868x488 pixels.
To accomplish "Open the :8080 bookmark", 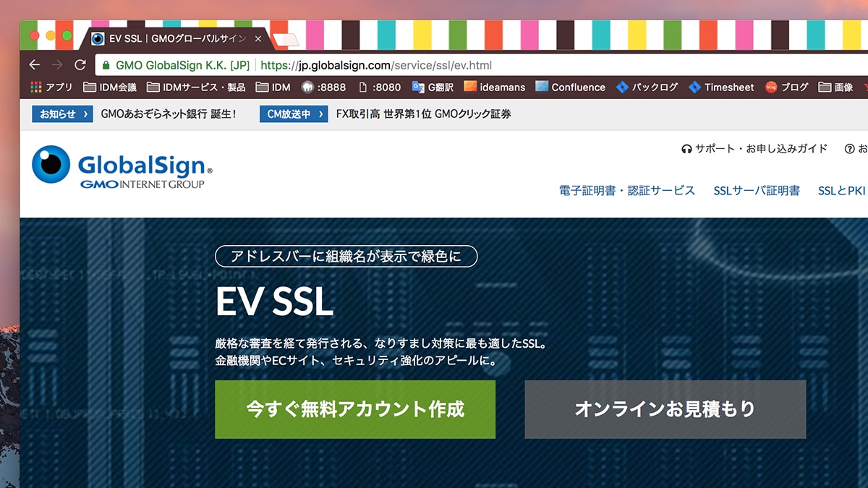I will (379, 87).
